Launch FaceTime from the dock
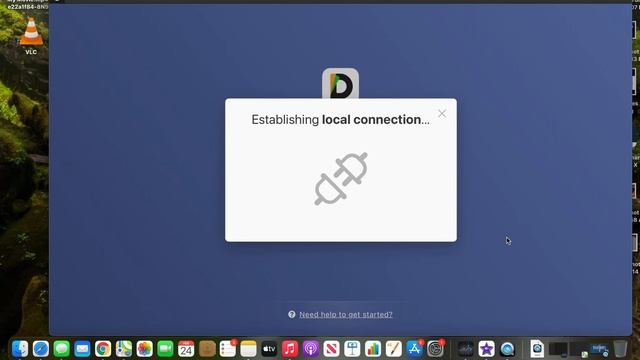Image resolution: width=640 pixels, height=360 pixels. [x=165, y=349]
